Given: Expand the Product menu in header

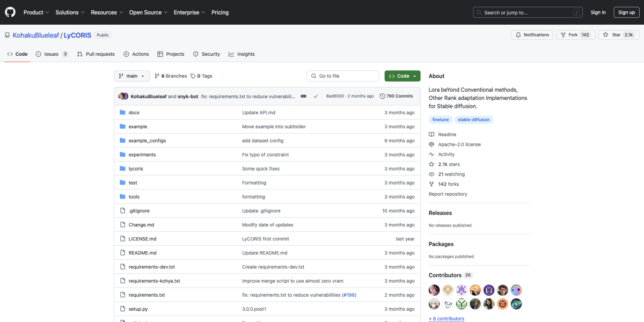Looking at the screenshot, I should [x=36, y=12].
